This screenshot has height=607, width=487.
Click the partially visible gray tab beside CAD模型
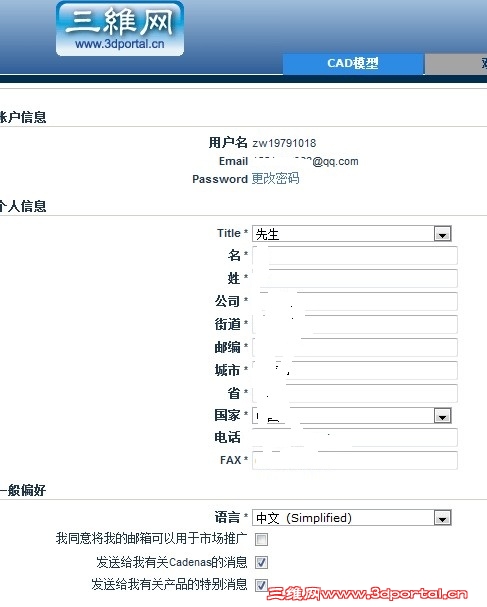pos(456,63)
